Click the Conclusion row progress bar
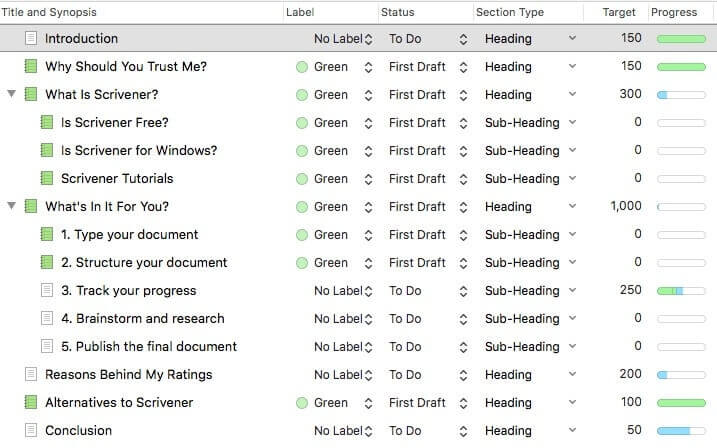 pyautogui.click(x=681, y=431)
